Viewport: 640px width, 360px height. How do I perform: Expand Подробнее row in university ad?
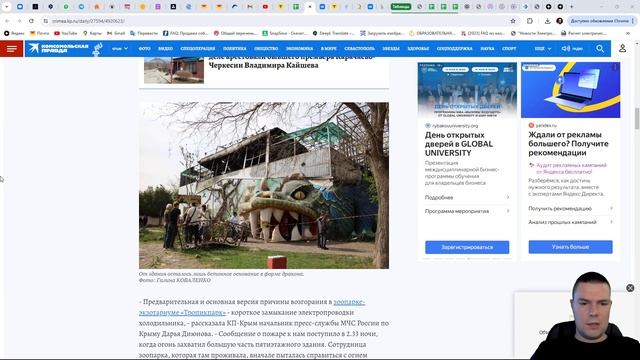click(x=467, y=198)
